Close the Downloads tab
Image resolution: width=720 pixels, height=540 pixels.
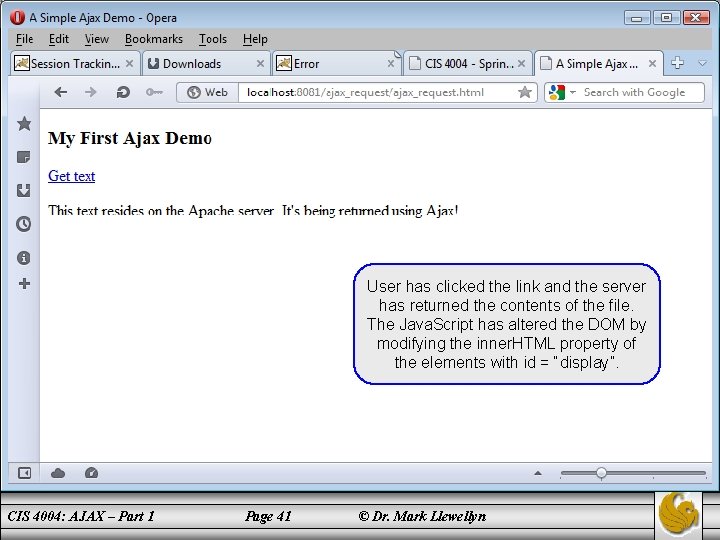260,63
